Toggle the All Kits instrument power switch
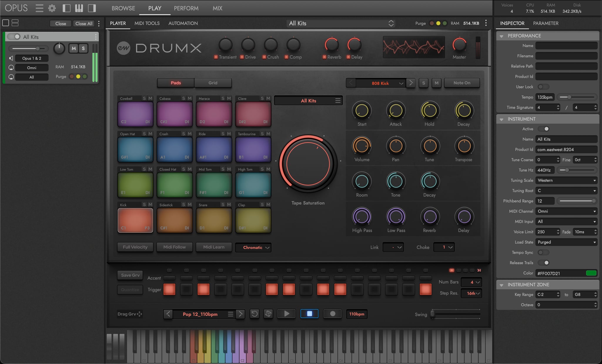This screenshot has width=602, height=364. click(x=14, y=37)
